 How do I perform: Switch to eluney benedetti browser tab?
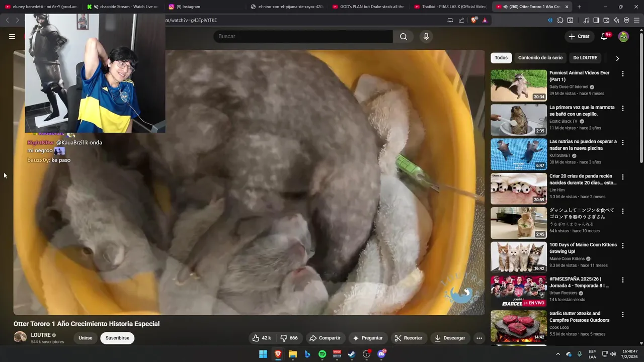pyautogui.click(x=41, y=7)
